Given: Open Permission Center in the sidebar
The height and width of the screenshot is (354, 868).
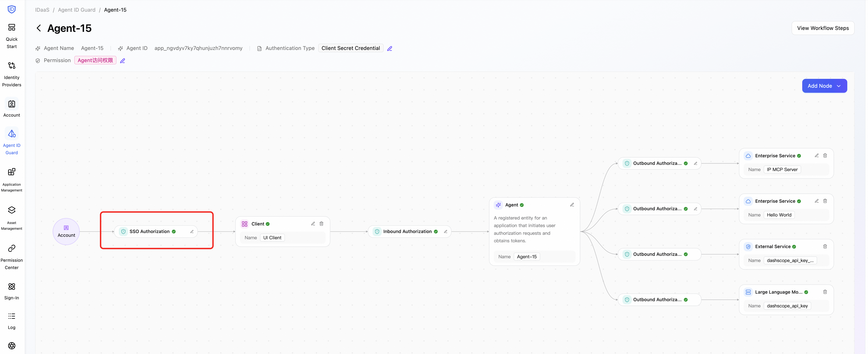Looking at the screenshot, I should click(x=12, y=257).
